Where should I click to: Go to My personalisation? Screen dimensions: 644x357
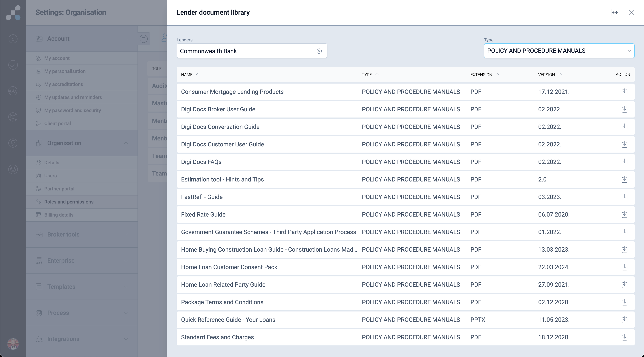pyautogui.click(x=82, y=71)
